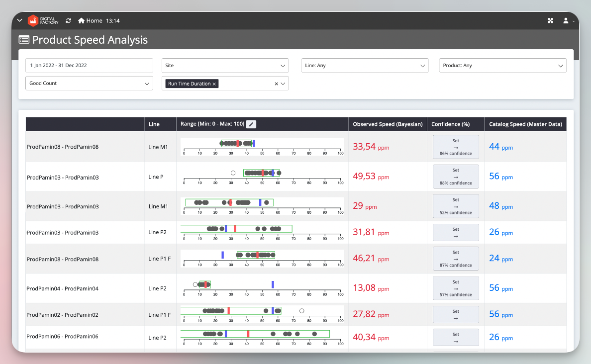
Task: Open the Site dropdown
Action: pos(225,66)
